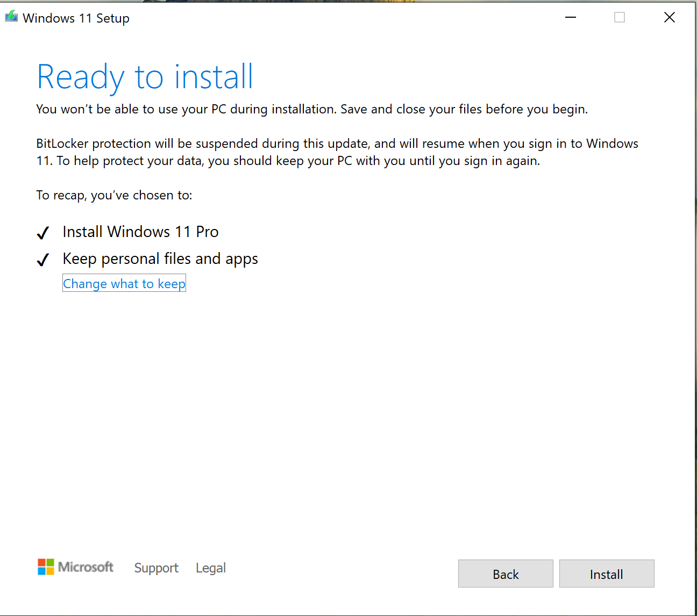Open the Support link
The image size is (697, 616).
click(x=156, y=568)
